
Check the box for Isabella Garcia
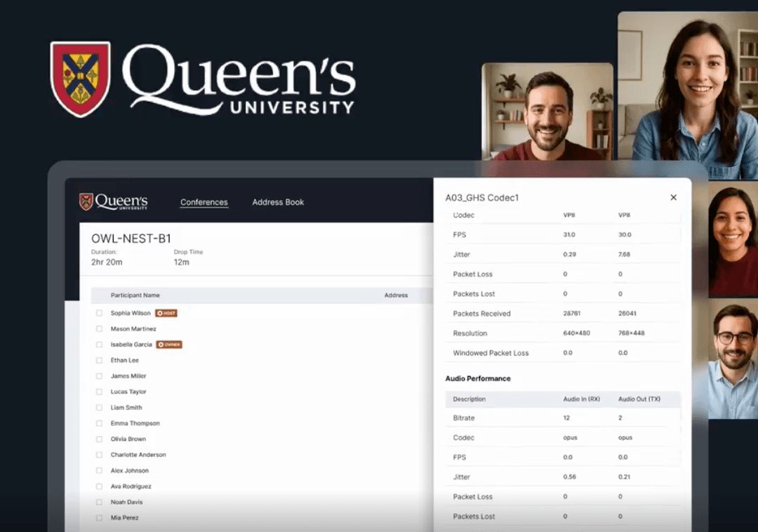99,345
